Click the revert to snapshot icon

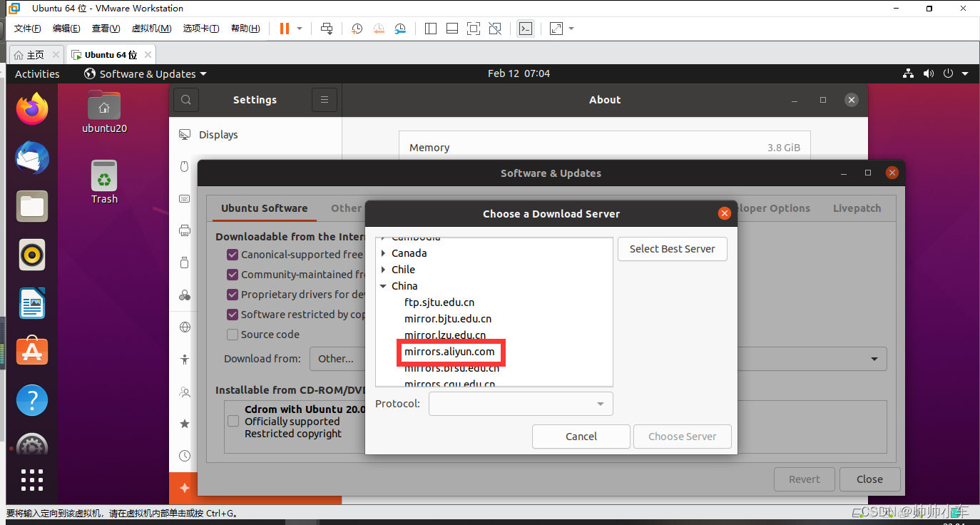pos(379,29)
